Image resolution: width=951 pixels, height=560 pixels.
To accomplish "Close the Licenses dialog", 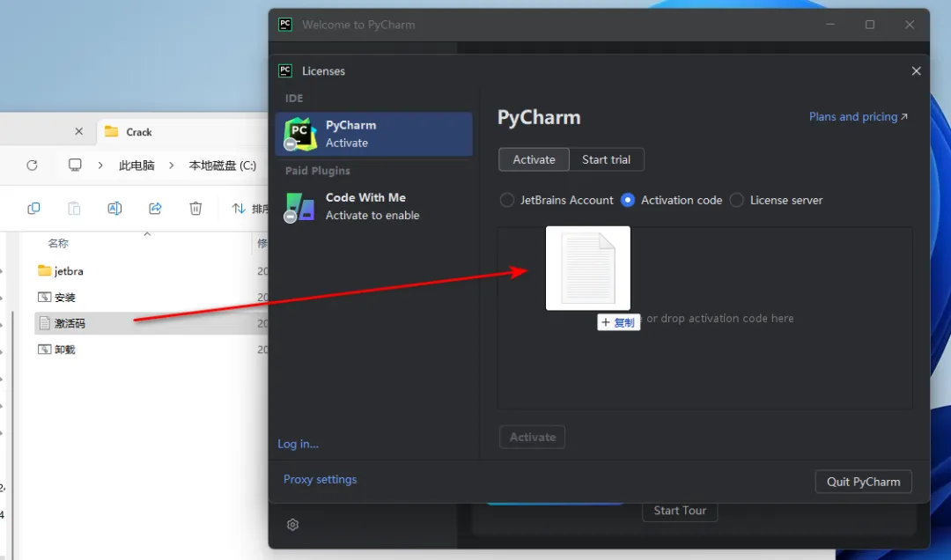I will [916, 71].
